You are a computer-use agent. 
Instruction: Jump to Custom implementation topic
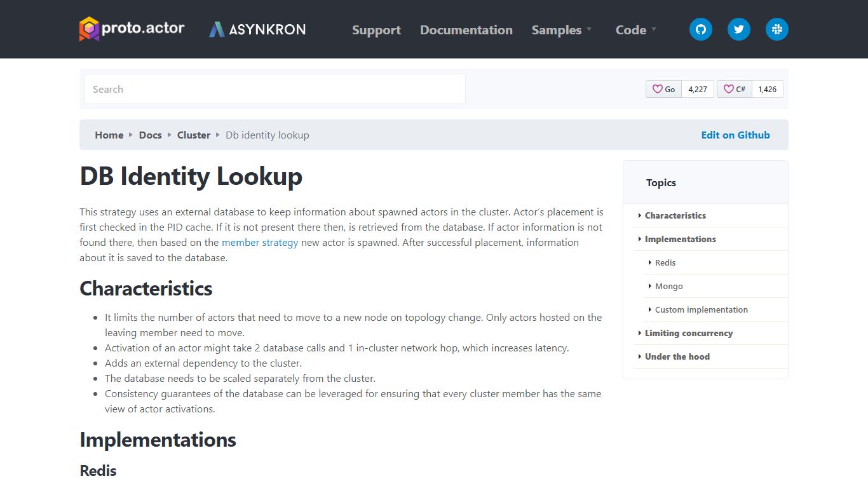click(x=702, y=309)
